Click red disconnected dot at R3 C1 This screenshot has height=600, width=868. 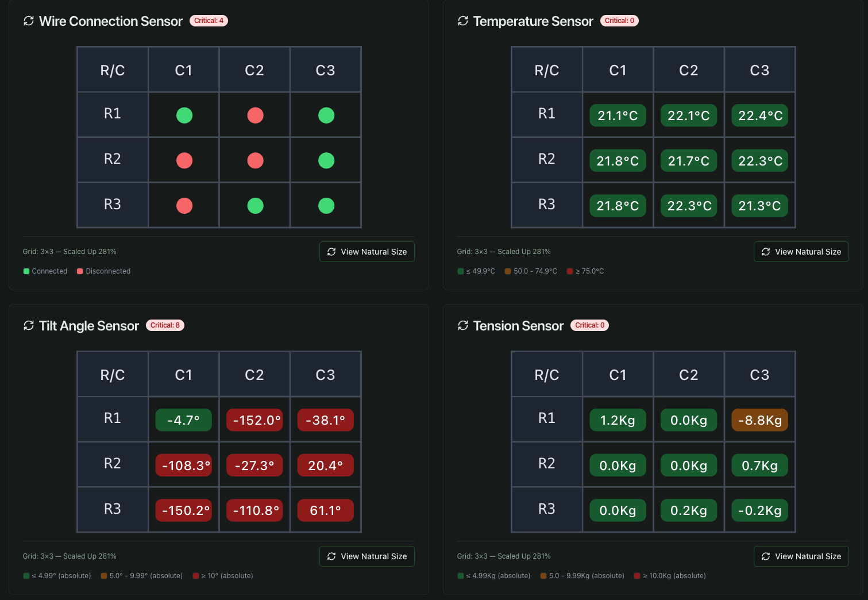[184, 206]
